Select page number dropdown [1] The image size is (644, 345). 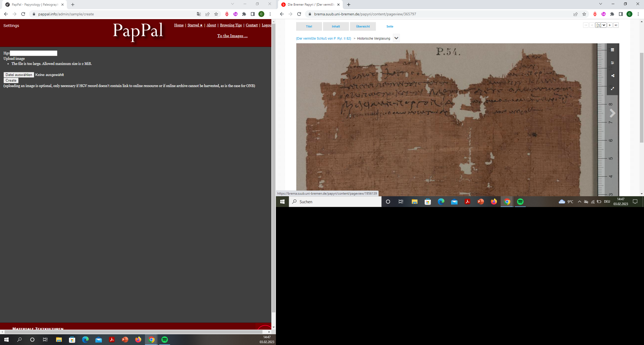[x=601, y=25]
